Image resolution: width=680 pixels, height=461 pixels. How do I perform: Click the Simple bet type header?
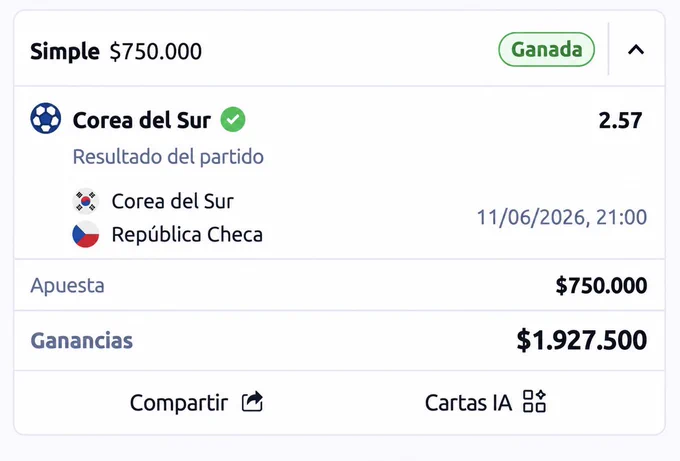tap(65, 51)
